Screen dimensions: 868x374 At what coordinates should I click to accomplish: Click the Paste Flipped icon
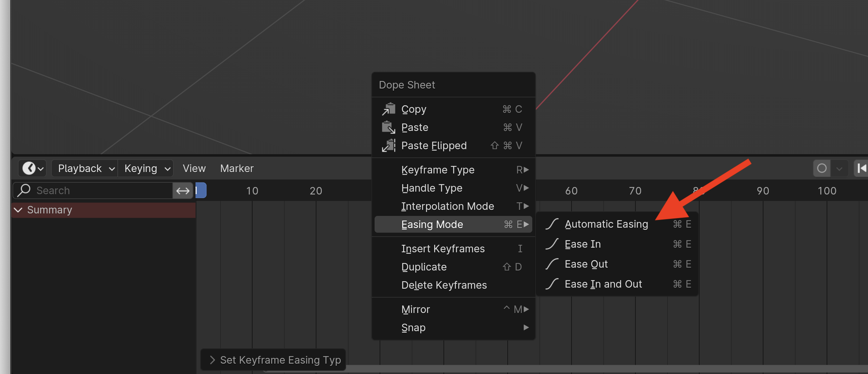pyautogui.click(x=389, y=146)
